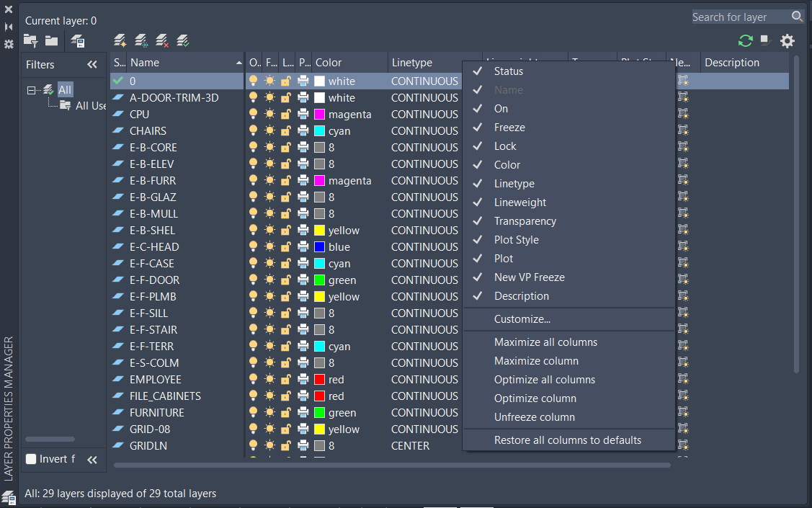Click the plot printer icon for CPU
The width and height of the screenshot is (812, 508).
pyautogui.click(x=303, y=114)
